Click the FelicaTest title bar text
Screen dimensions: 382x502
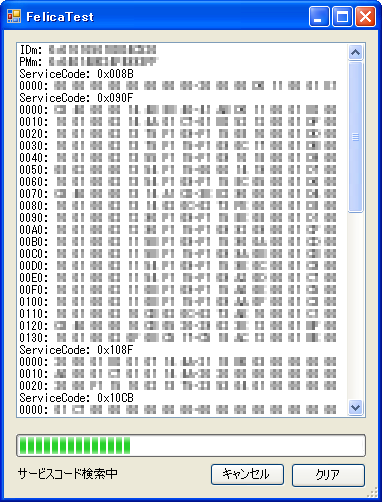coord(60,17)
